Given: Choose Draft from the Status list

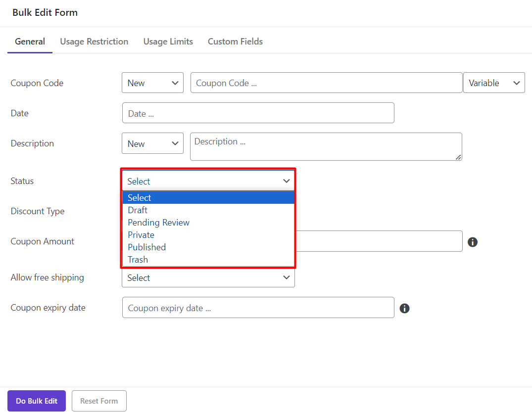Looking at the screenshot, I should [x=138, y=210].
